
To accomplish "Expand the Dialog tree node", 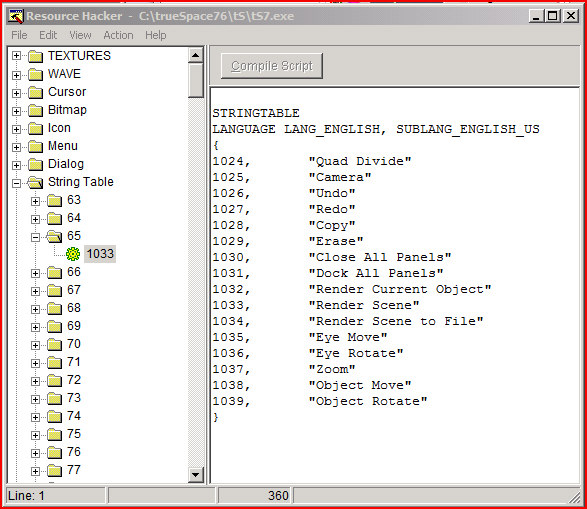I will pyautogui.click(x=16, y=165).
